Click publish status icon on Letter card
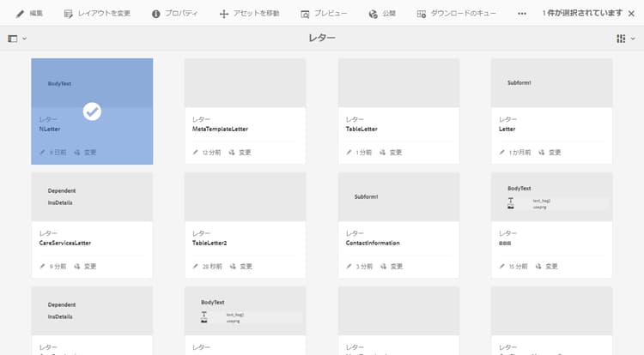644x355 pixels. coord(542,152)
